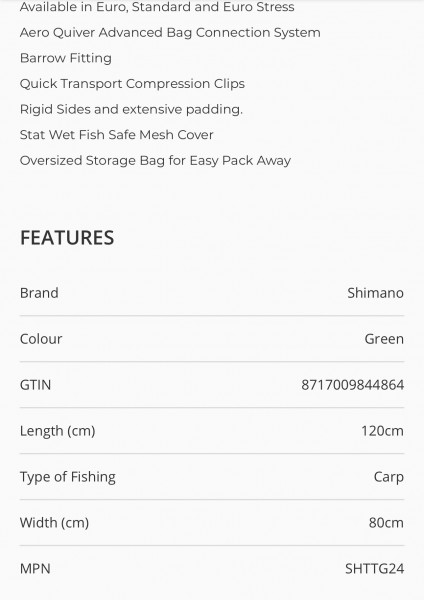
Task: Select the Brand label
Action: 39,293
